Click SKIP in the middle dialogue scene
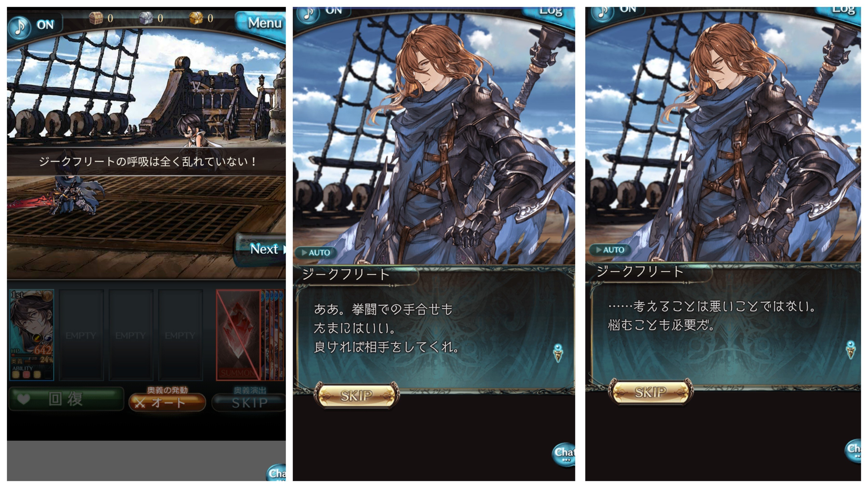Viewport: 868px width, 488px height. (x=357, y=395)
